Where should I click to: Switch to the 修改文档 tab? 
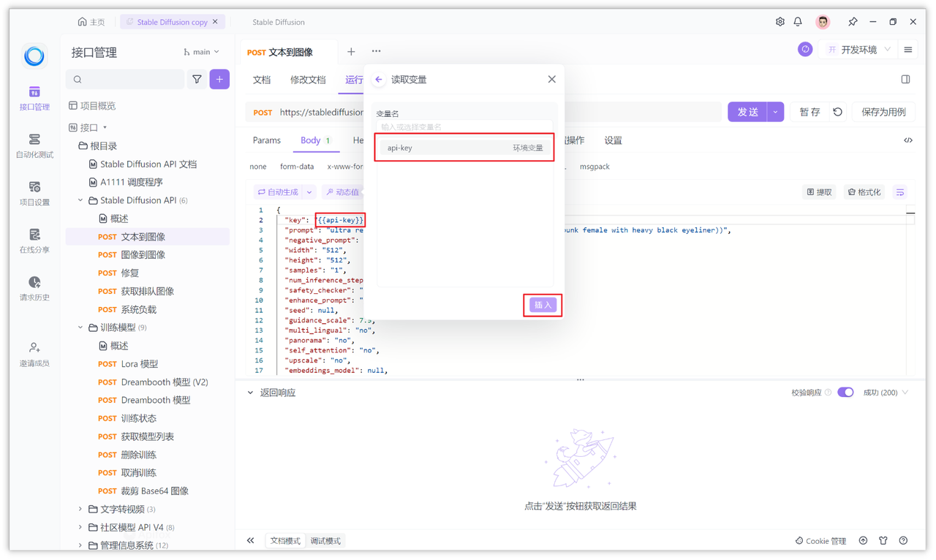(x=308, y=80)
